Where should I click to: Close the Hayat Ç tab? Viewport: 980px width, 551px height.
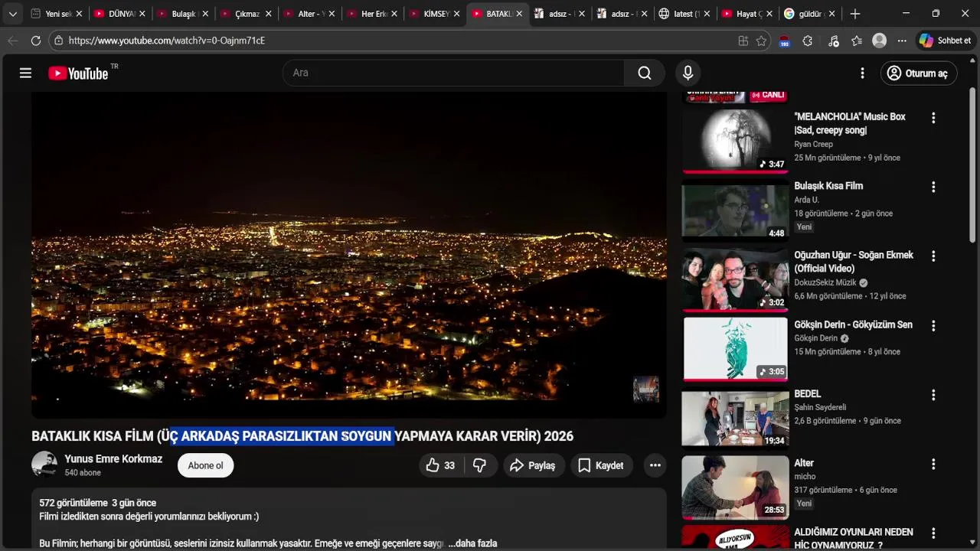click(769, 14)
